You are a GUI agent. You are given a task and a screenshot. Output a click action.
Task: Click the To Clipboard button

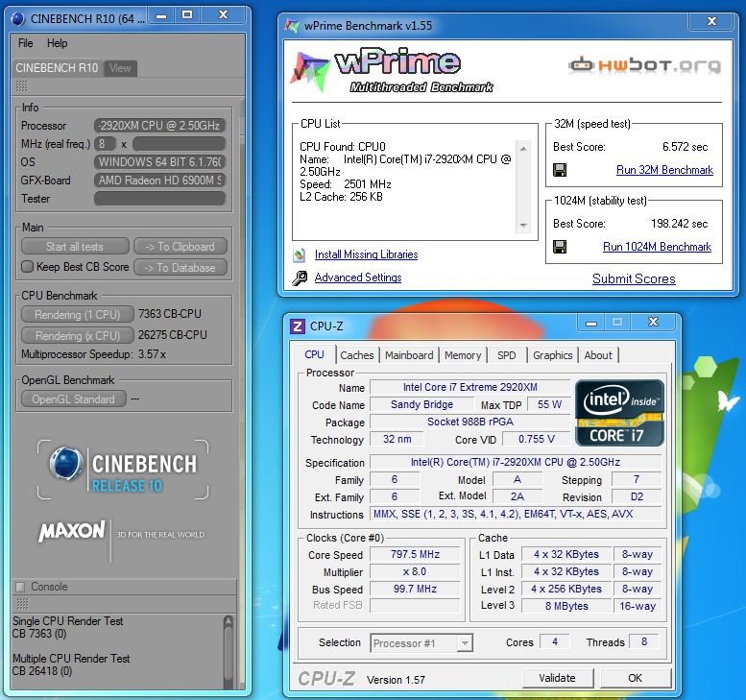point(180,247)
